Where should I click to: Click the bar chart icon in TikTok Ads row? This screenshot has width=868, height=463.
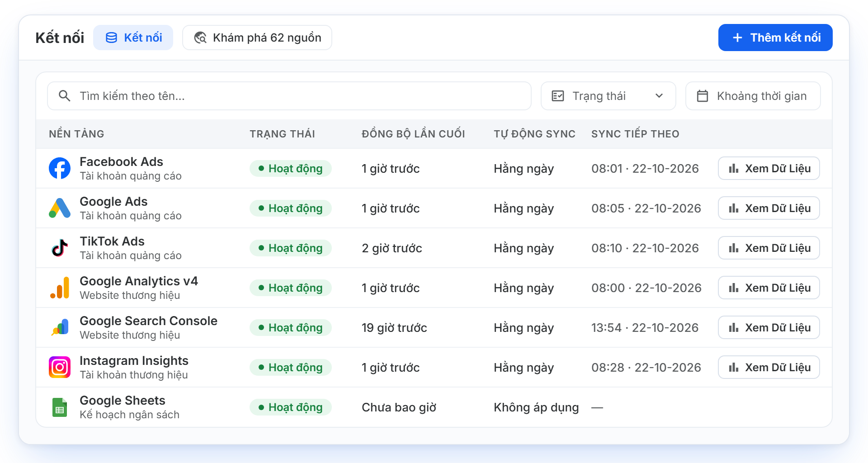(734, 248)
